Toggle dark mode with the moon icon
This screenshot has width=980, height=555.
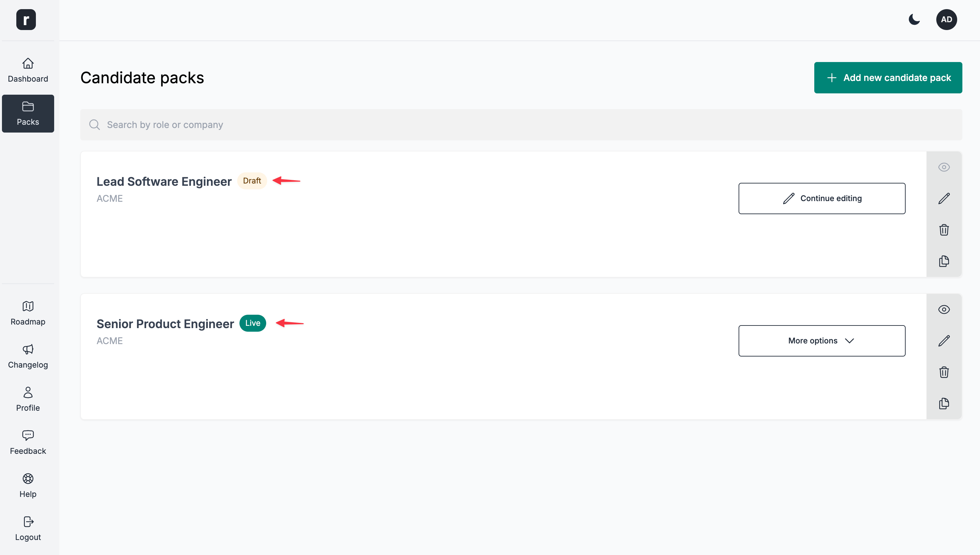point(914,20)
